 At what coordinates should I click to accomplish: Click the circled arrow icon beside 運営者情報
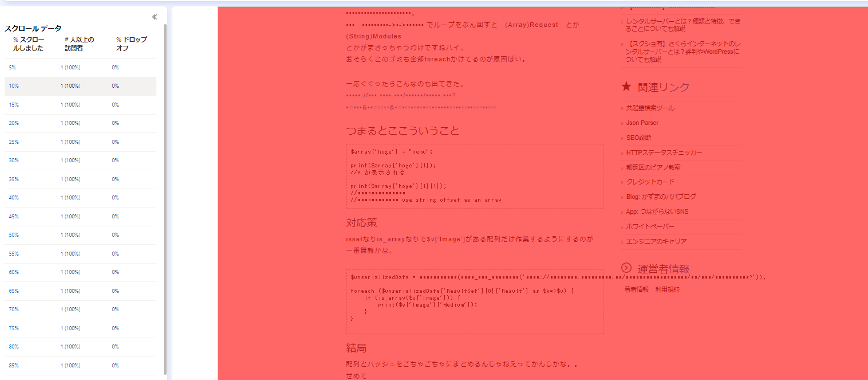tap(626, 268)
